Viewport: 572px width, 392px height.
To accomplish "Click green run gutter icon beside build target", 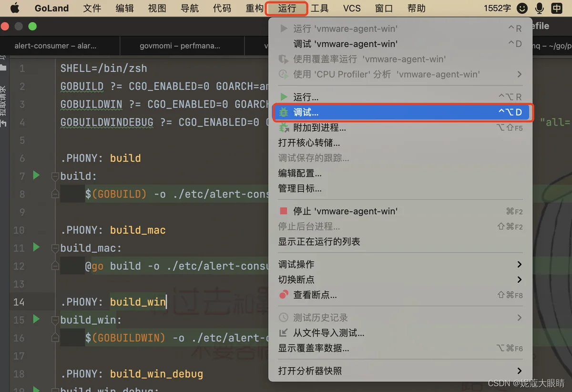I will 36,175.
